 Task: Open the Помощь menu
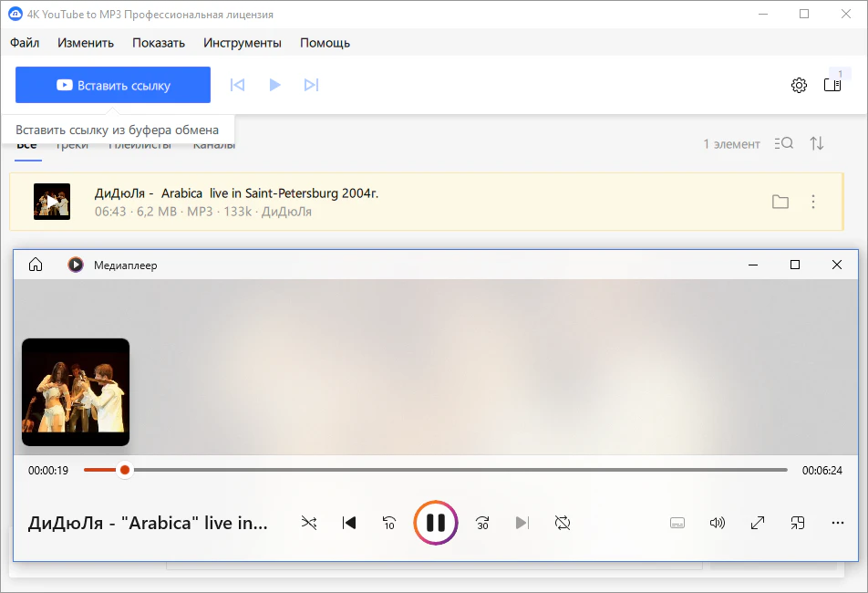325,43
